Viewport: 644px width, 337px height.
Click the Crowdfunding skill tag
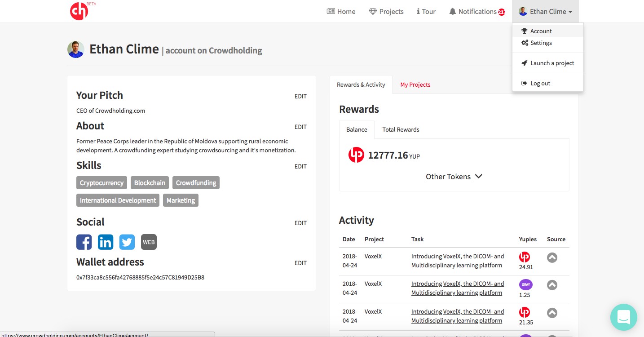point(196,183)
